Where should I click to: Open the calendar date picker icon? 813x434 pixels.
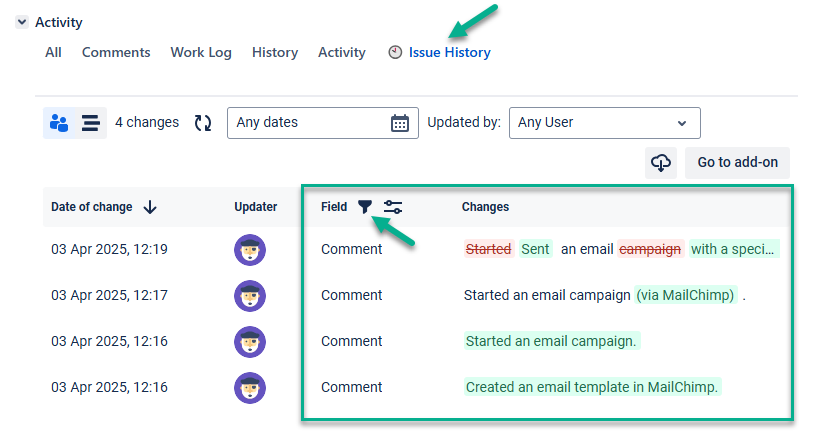pyautogui.click(x=399, y=123)
